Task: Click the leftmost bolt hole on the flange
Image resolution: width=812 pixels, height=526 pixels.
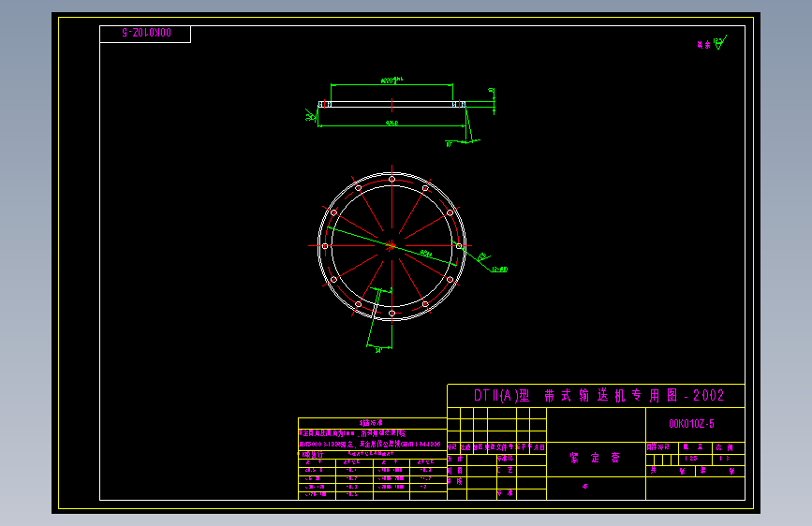Action: tap(325, 246)
